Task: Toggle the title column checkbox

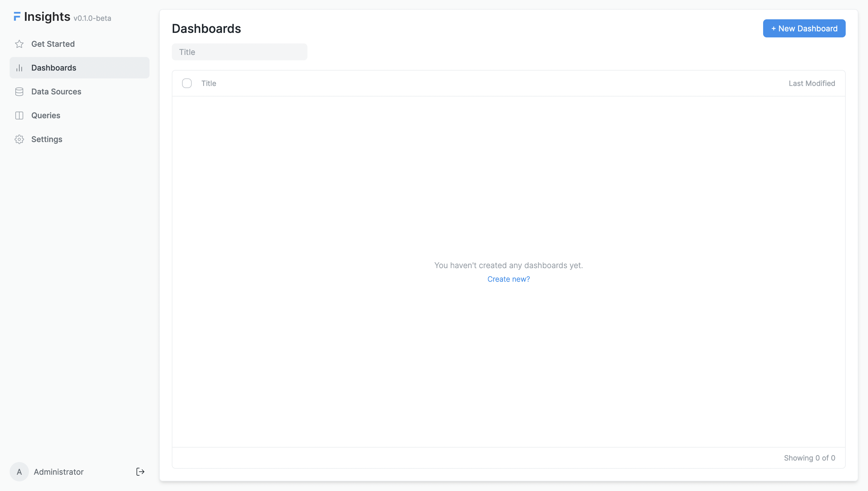Action: pos(187,84)
